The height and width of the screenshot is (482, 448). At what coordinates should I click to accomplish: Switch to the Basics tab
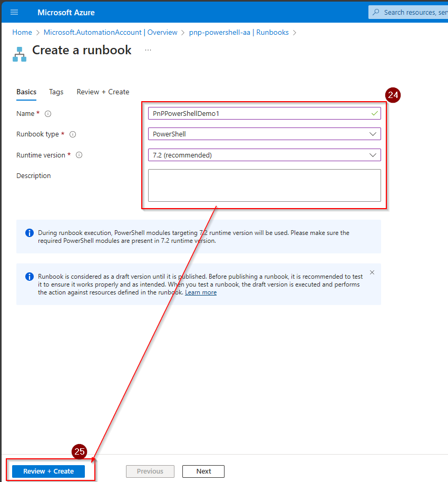(x=26, y=92)
